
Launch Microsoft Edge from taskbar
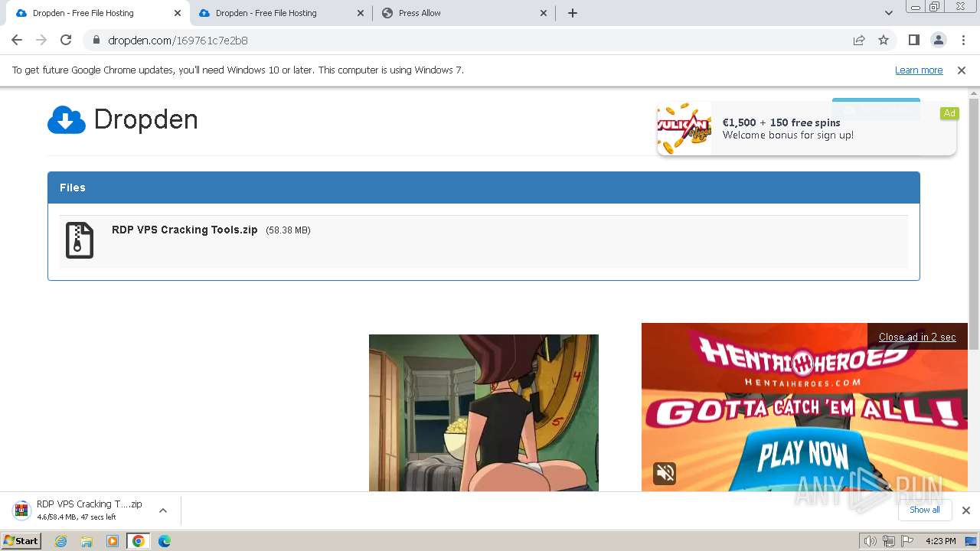pos(164,541)
